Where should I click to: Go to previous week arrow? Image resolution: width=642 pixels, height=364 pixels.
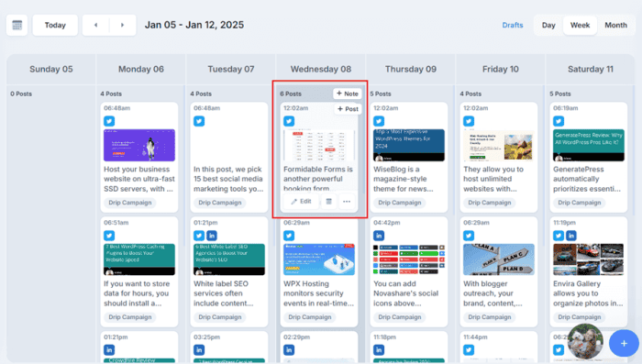coord(95,25)
